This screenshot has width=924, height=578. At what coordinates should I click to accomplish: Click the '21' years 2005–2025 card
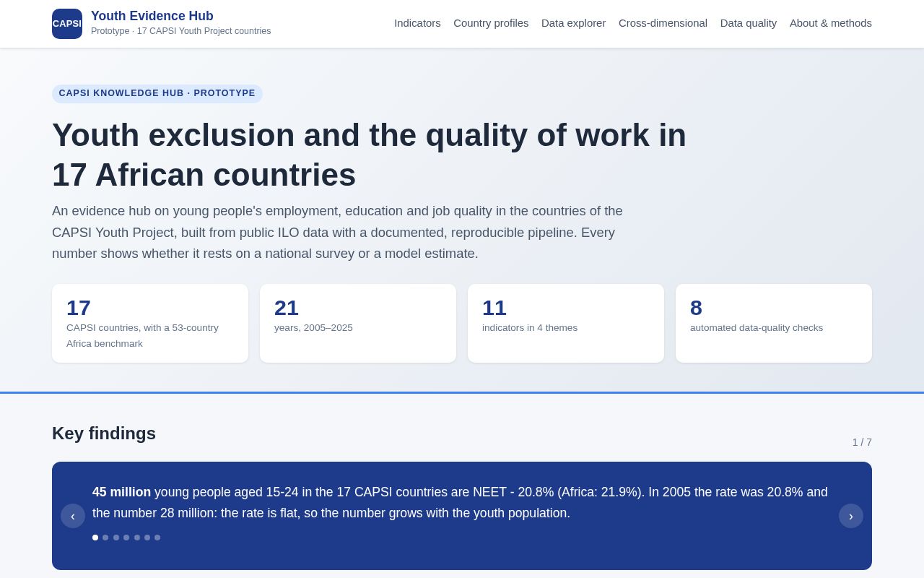coord(358,323)
